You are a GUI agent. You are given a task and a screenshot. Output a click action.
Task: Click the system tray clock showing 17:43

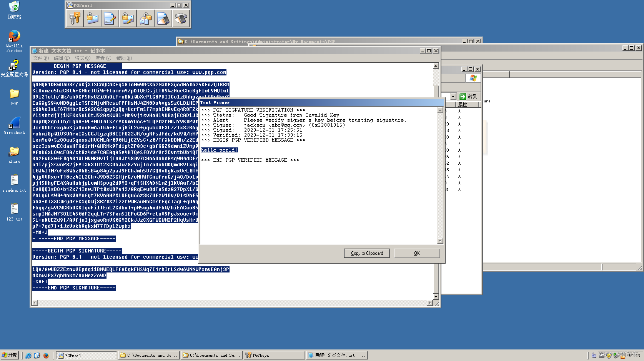point(634,355)
